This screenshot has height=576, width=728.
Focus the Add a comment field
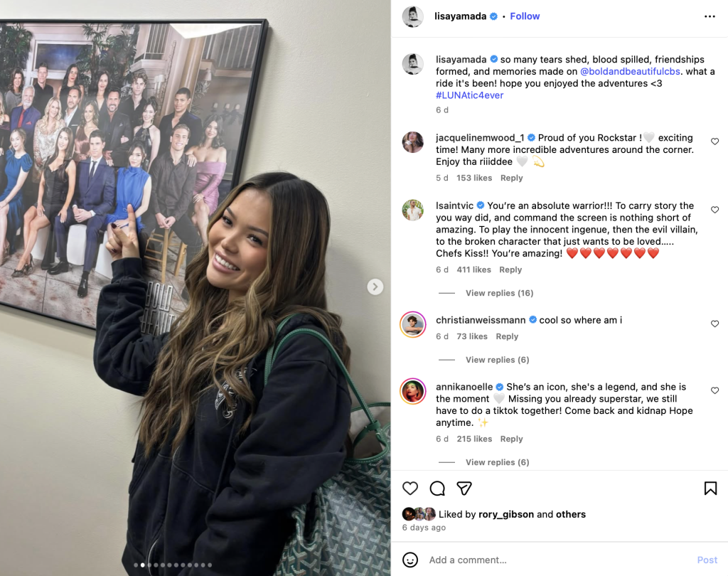(x=557, y=560)
